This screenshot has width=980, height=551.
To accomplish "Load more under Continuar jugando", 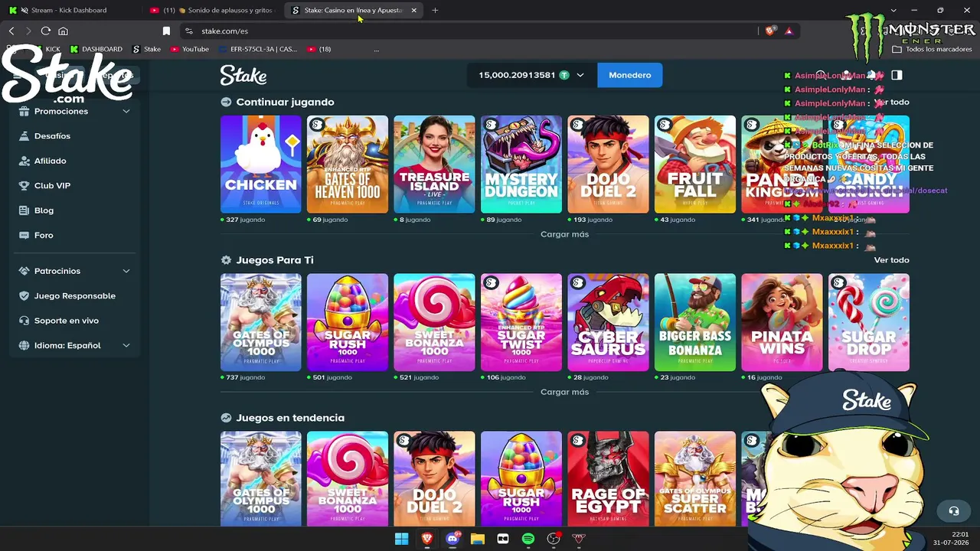I will pyautogui.click(x=565, y=234).
